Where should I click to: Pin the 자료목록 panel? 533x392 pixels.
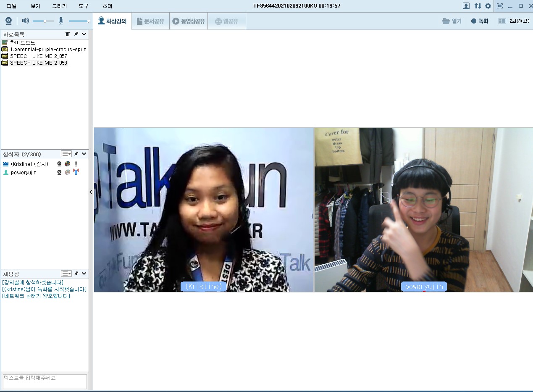point(76,34)
